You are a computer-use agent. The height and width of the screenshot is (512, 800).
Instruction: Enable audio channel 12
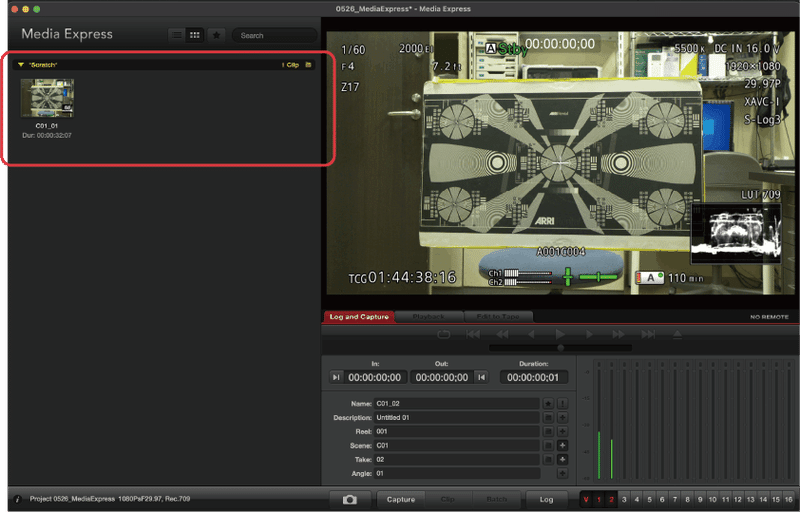(738, 500)
